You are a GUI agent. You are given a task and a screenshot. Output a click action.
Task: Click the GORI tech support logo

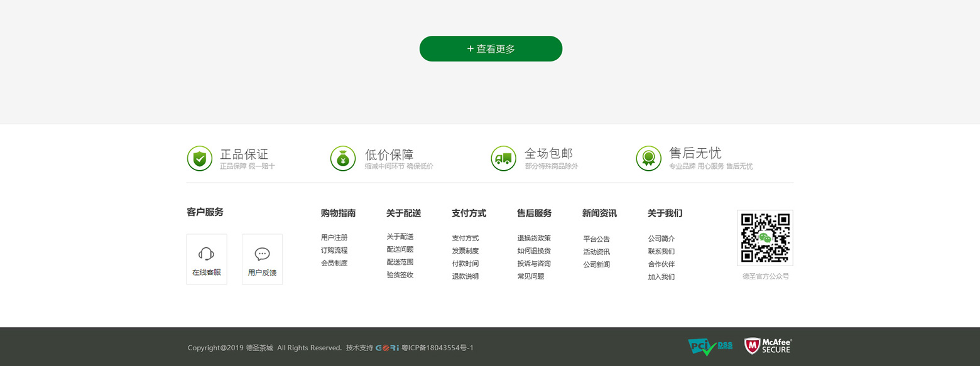387,348
